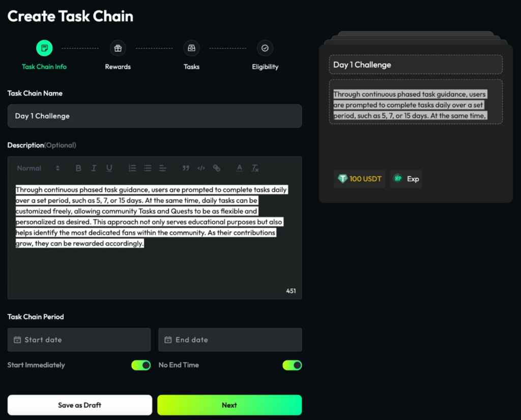This screenshot has height=420, width=521.
Task: Insert a bulleted list in description
Action: [148, 168]
